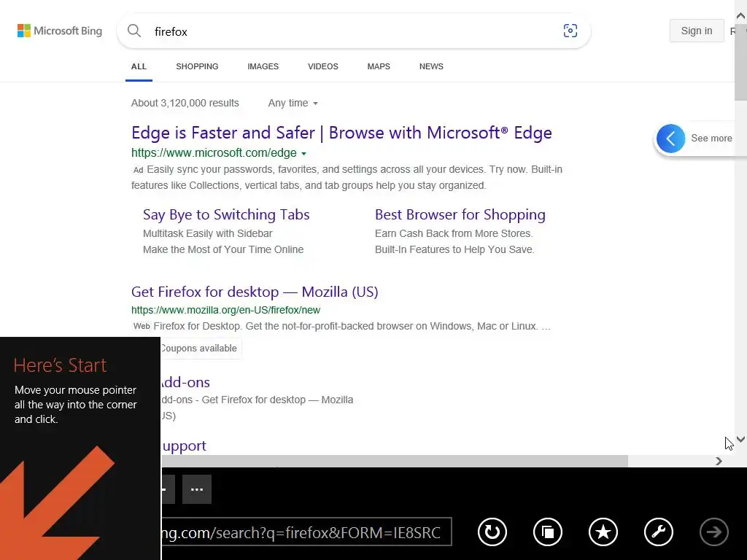Image resolution: width=747 pixels, height=560 pixels.
Task: Open the tabs view icon
Action: coord(548,532)
